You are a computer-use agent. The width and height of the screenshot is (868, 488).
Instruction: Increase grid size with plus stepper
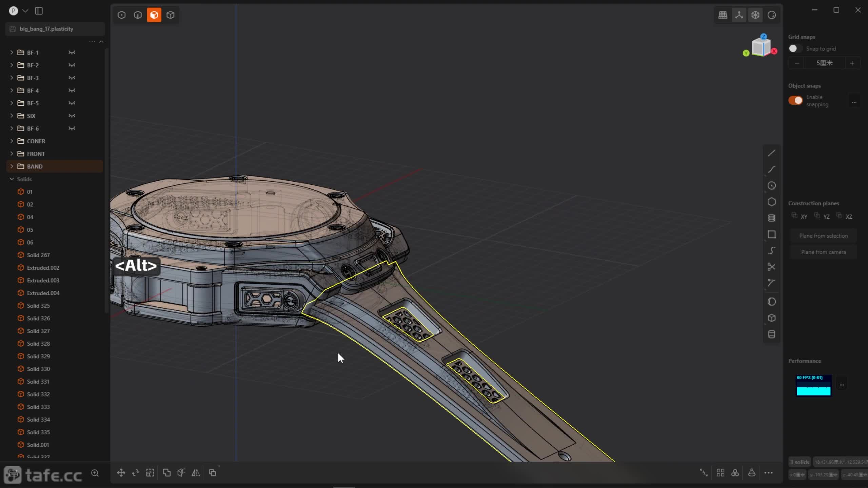point(852,63)
